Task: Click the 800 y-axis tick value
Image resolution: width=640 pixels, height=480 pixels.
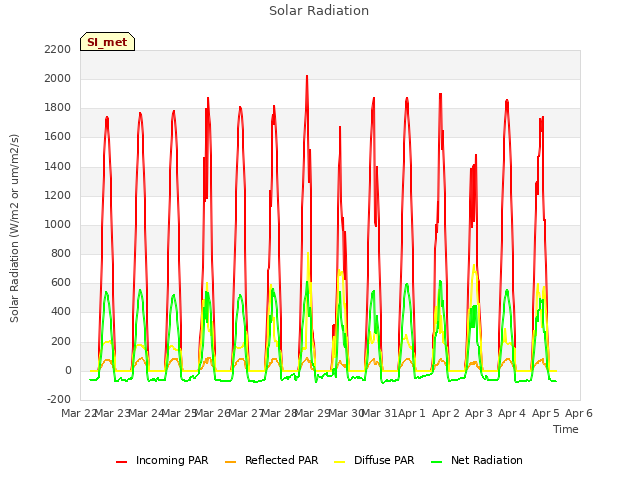Action: click(61, 253)
